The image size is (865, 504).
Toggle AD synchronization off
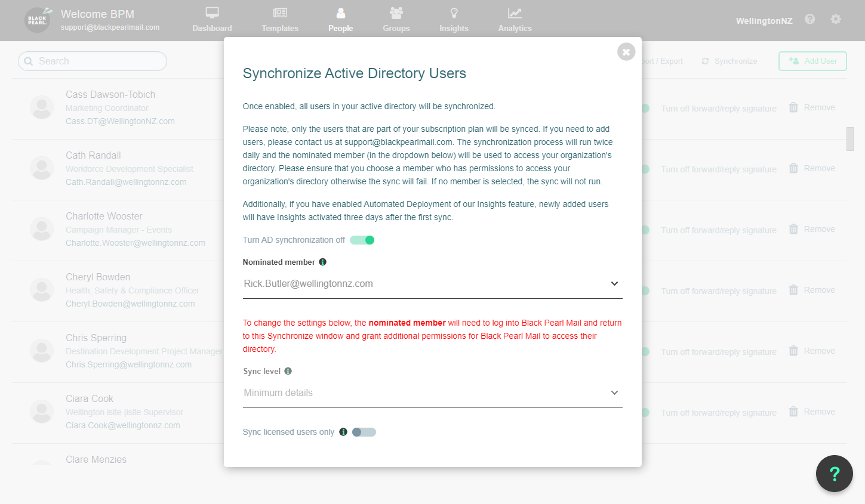pos(362,239)
